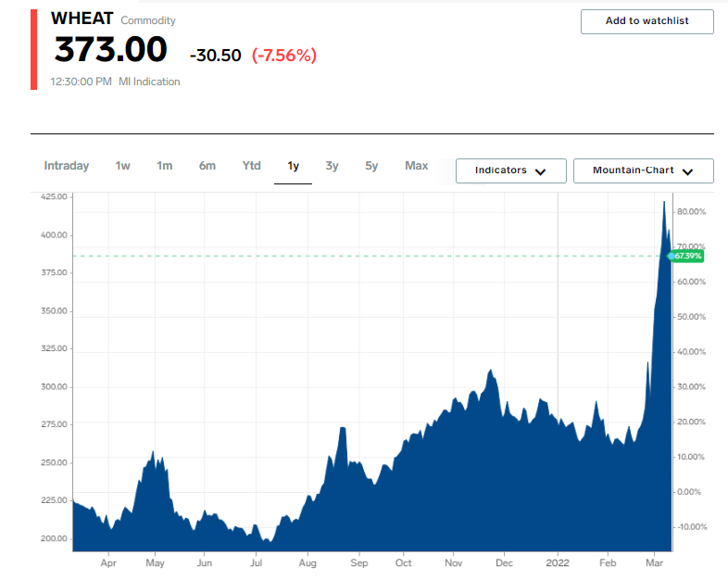Screen dimensions: 728x580
Task: Click the 373.00 price value
Action: click(110, 50)
